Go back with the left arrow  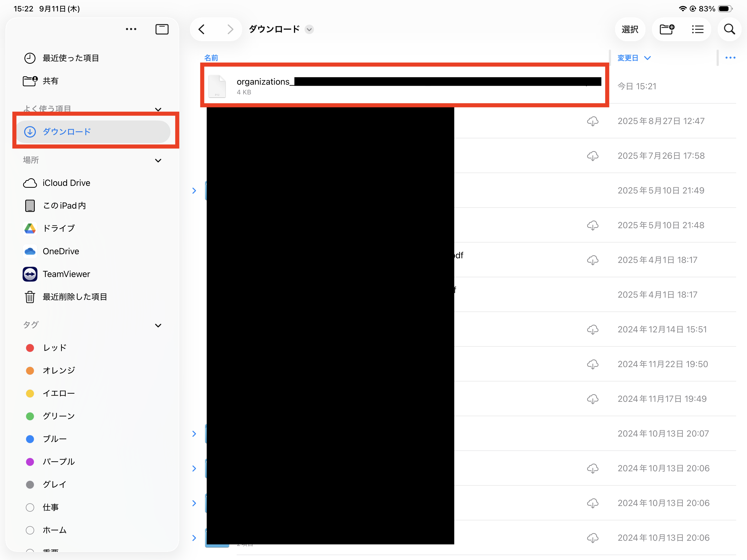coord(202,29)
